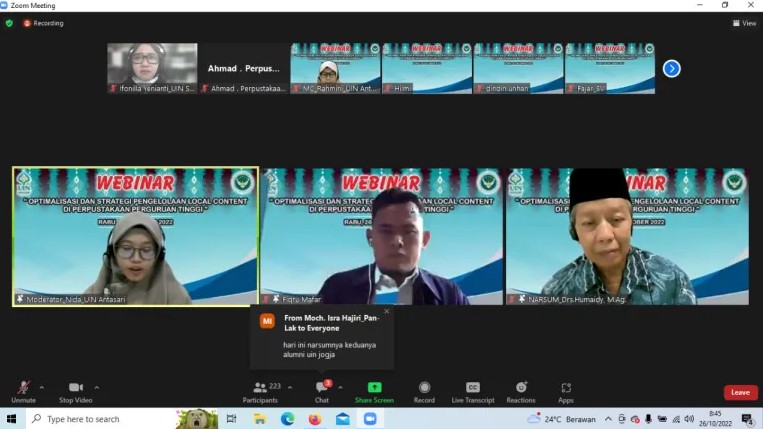Open the Reactions menu
763x429 pixels.
[521, 392]
